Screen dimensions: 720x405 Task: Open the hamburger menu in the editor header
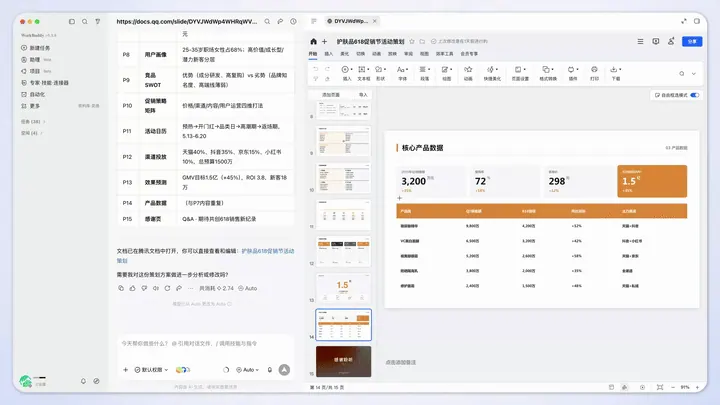coord(640,41)
